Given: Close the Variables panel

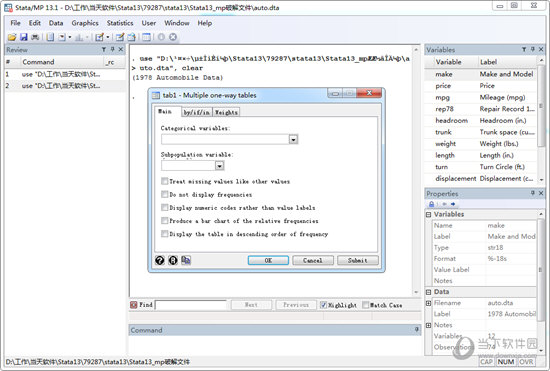Looking at the screenshot, I should click(x=541, y=50).
